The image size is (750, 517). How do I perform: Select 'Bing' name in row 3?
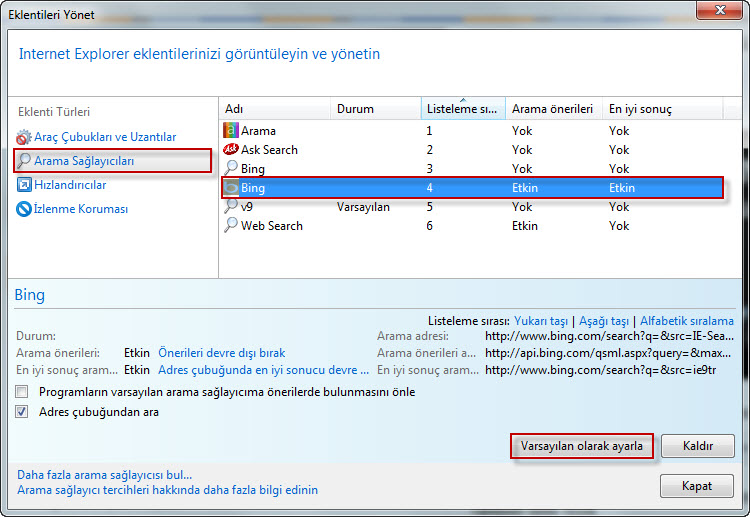pyautogui.click(x=253, y=169)
